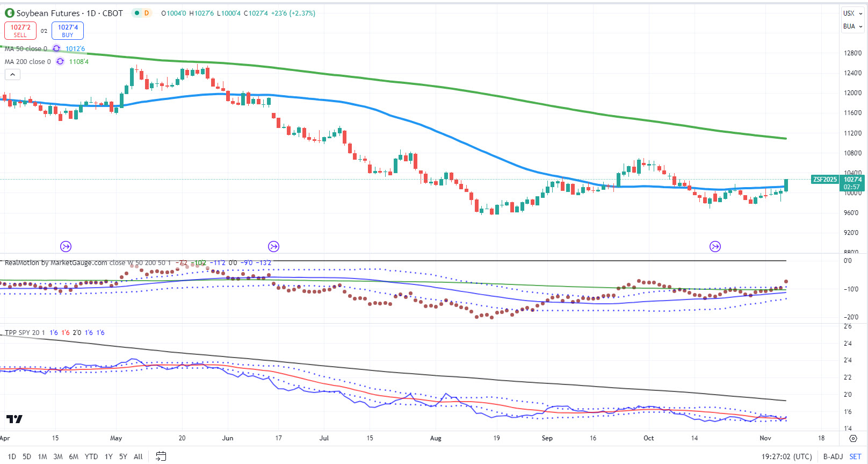Select the 5D time range
The image size is (868, 464).
[x=27, y=456]
